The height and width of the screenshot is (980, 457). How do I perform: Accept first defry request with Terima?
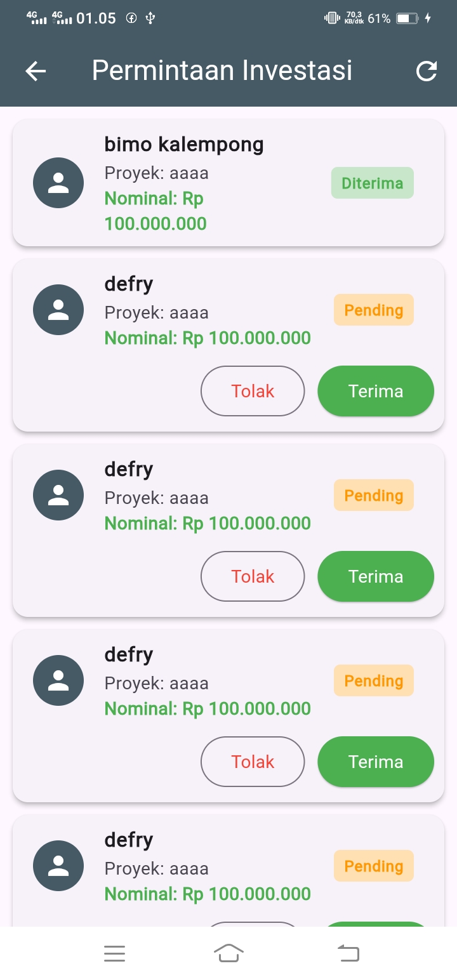coord(376,391)
